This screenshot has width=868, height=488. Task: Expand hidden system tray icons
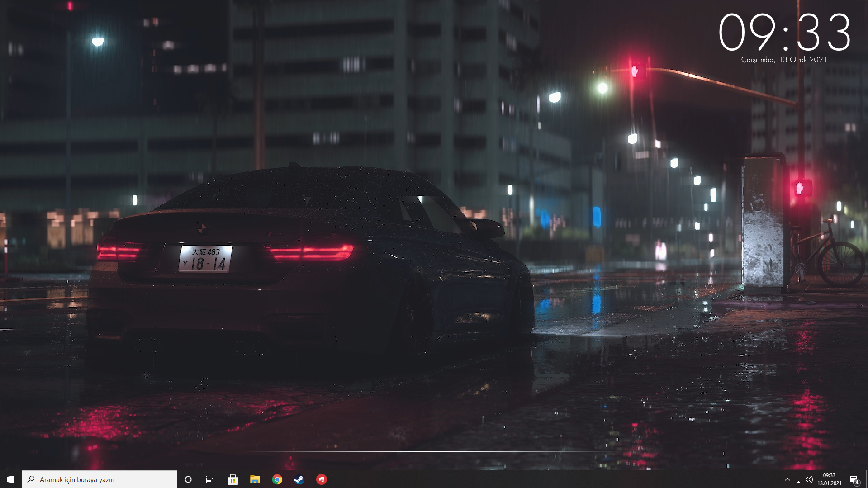pos(787,479)
